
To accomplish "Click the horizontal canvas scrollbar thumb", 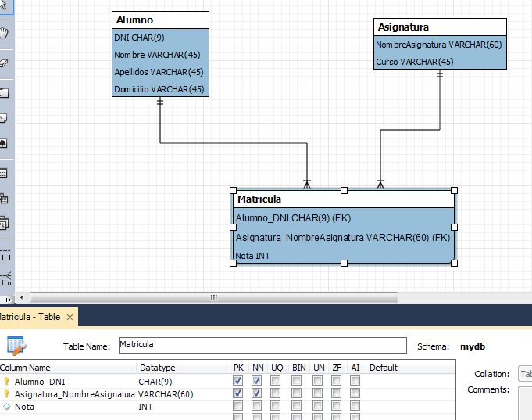I will [213, 297].
